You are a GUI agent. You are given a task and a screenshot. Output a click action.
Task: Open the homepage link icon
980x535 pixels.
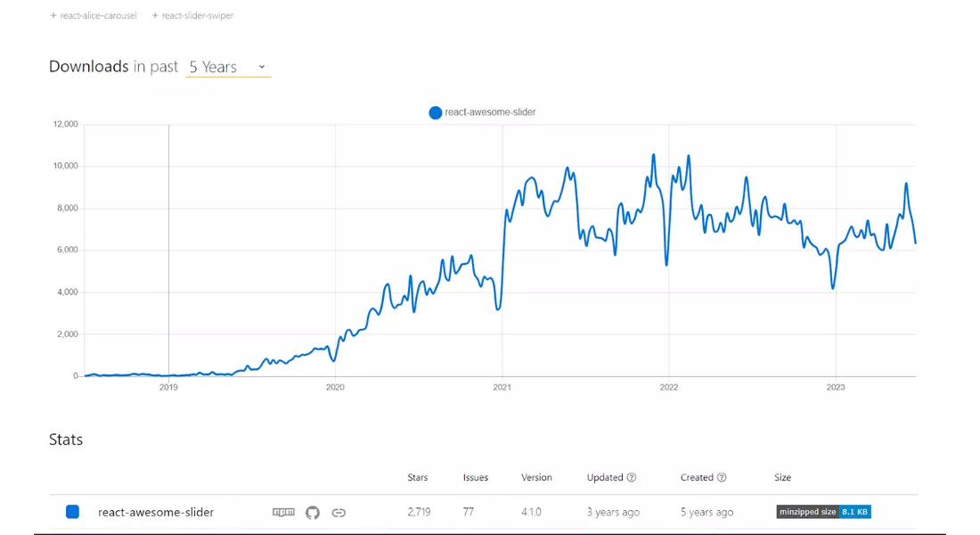click(x=339, y=513)
